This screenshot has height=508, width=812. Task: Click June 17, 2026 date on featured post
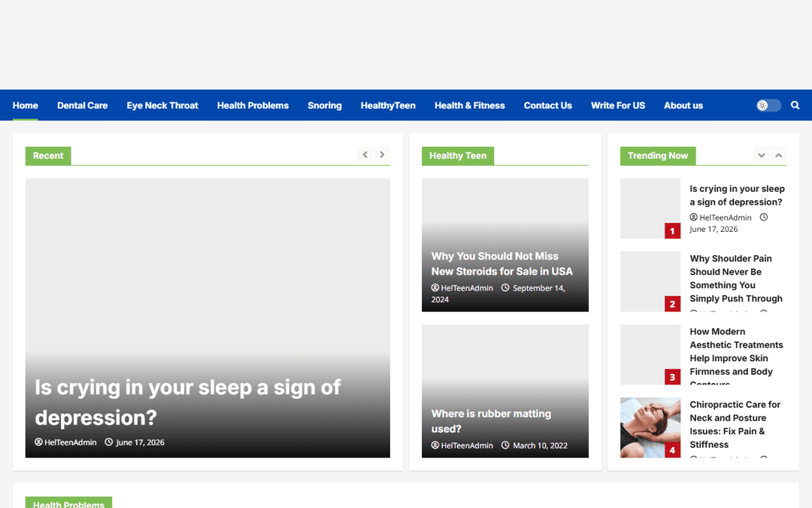[x=140, y=443]
